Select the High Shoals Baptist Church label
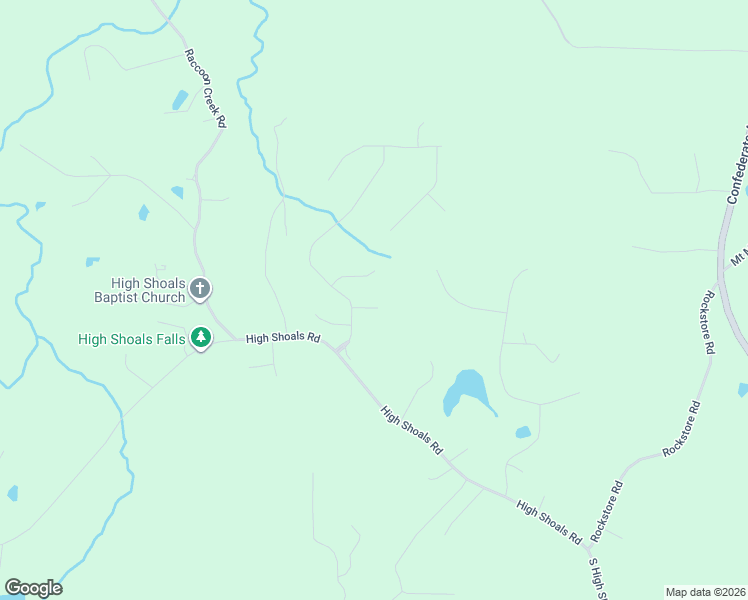 click(140, 290)
